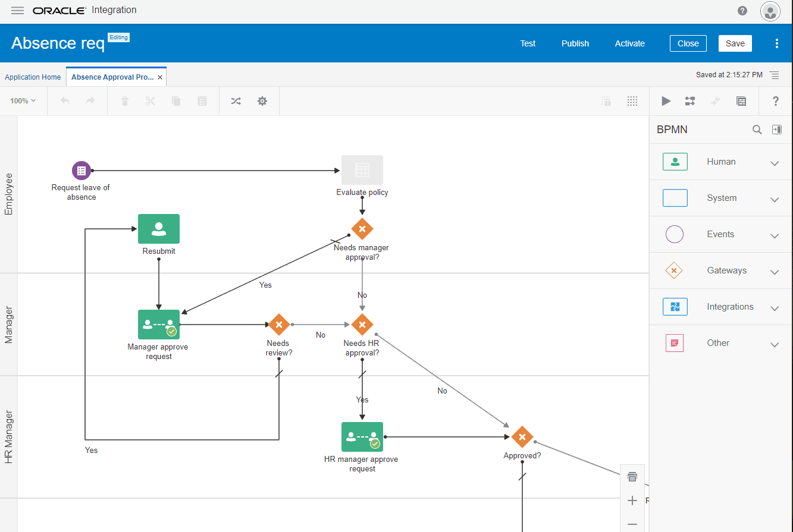
Task: Click the play test icon in right toolbar
Action: coord(666,101)
